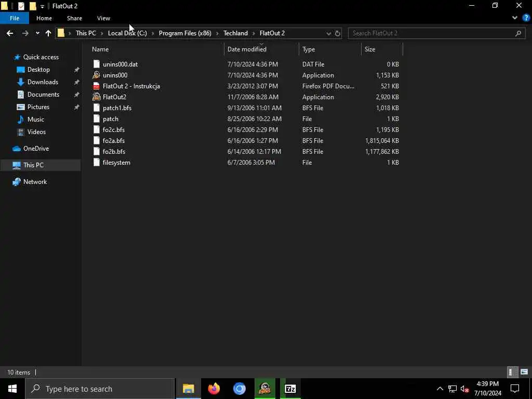Screen dimensions: 532x399
Task: Open Documents in the navigation pane
Action: click(43, 95)
